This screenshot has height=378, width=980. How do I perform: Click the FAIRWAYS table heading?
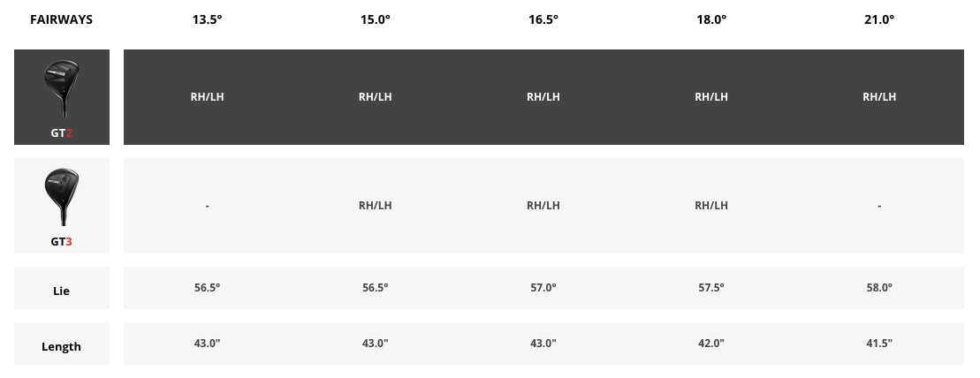[61, 19]
